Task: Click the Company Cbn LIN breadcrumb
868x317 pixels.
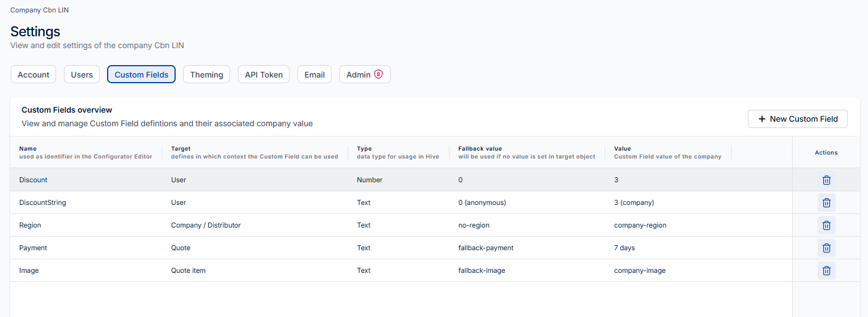Action: [x=40, y=10]
